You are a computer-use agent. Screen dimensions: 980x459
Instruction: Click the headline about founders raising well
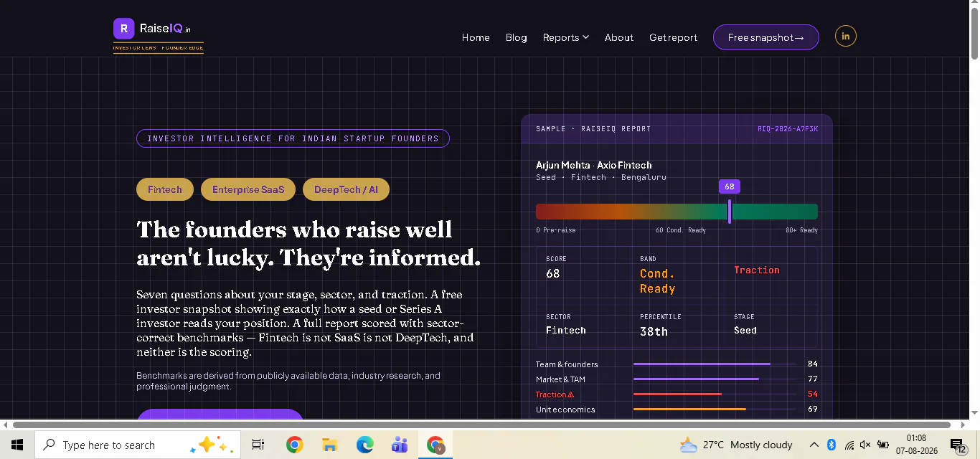(x=308, y=243)
